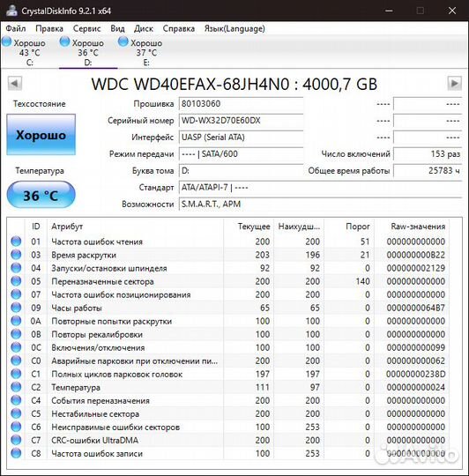Click status icon for attribute 01

pos(16,242)
